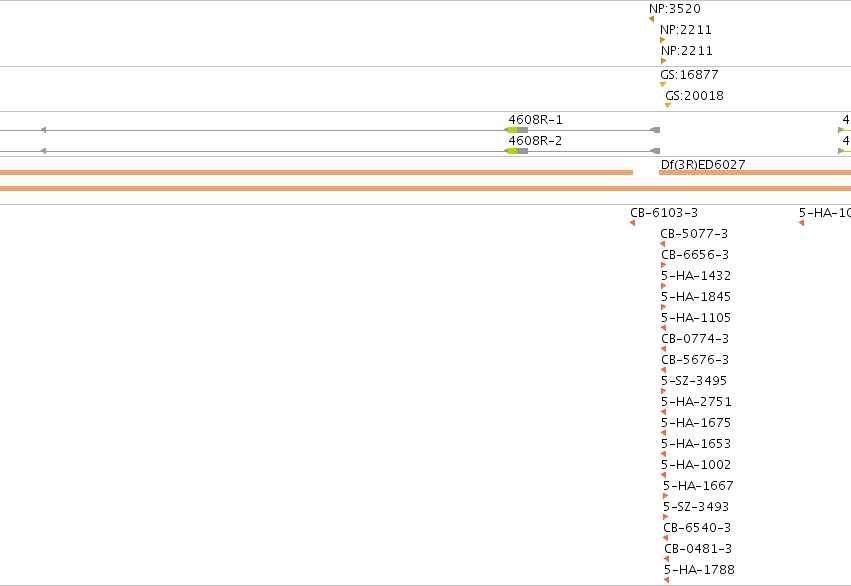Click the arrow marker beneath CB-0481-3
Screen dimensions: 851x586
666,559
